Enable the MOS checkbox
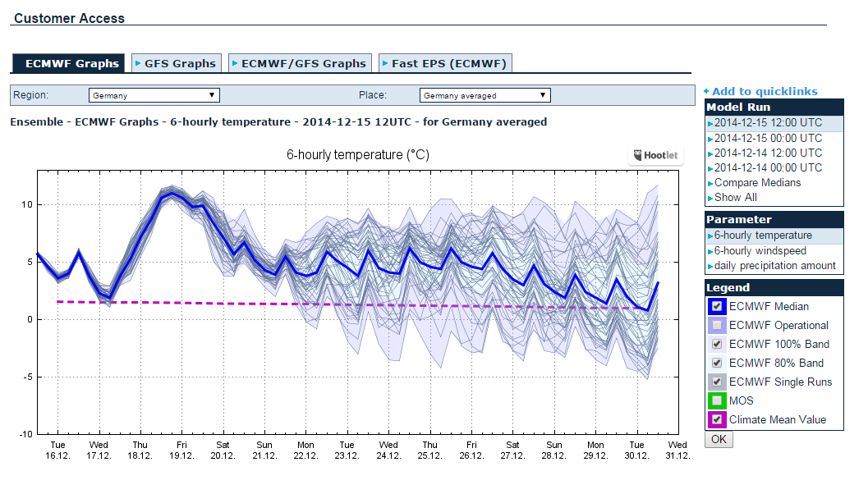The height and width of the screenshot is (494, 868). 717,400
